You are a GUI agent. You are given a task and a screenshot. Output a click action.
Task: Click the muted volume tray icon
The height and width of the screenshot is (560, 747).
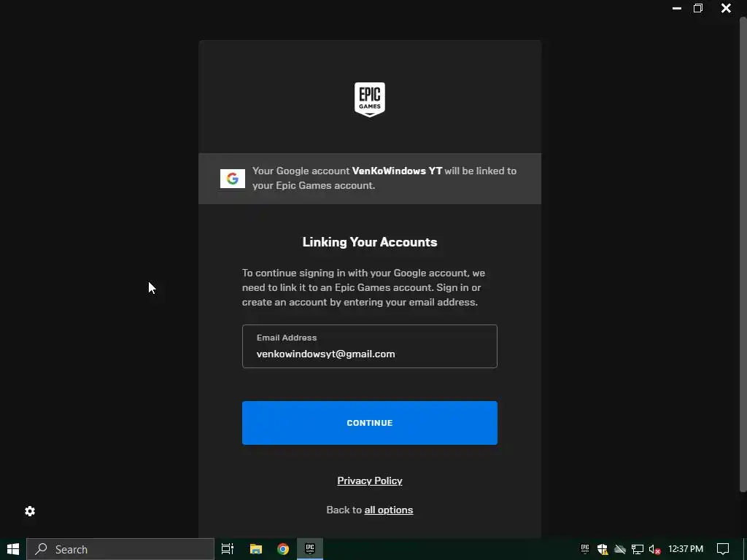click(x=654, y=549)
